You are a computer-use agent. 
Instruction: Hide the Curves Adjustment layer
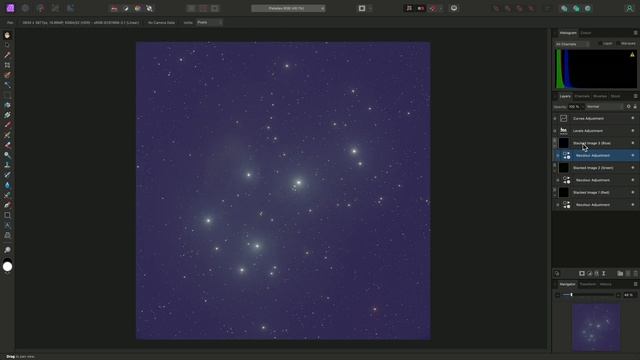pos(633,118)
